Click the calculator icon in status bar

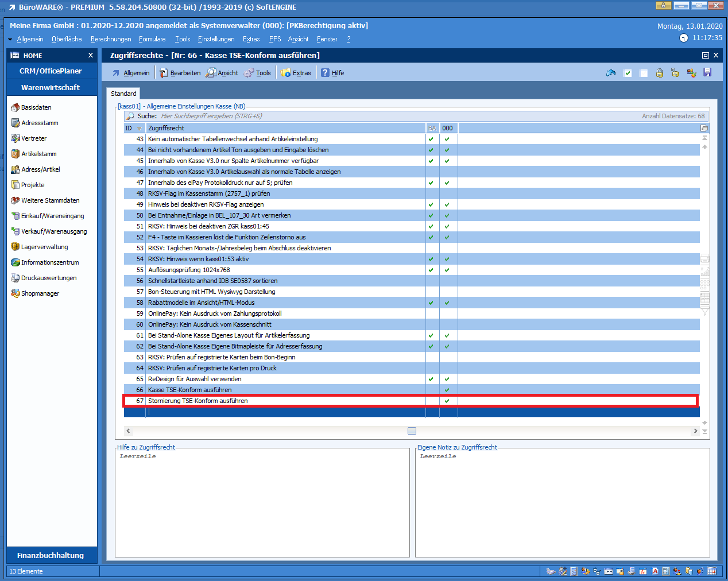click(574, 571)
